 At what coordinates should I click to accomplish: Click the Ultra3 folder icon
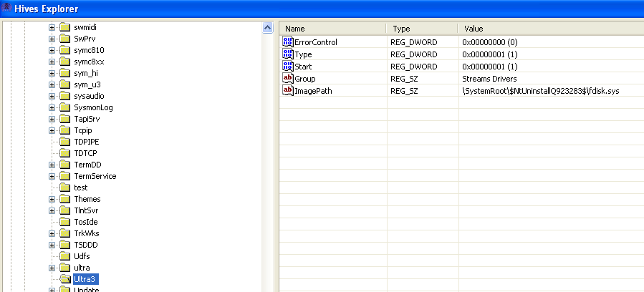click(x=64, y=279)
